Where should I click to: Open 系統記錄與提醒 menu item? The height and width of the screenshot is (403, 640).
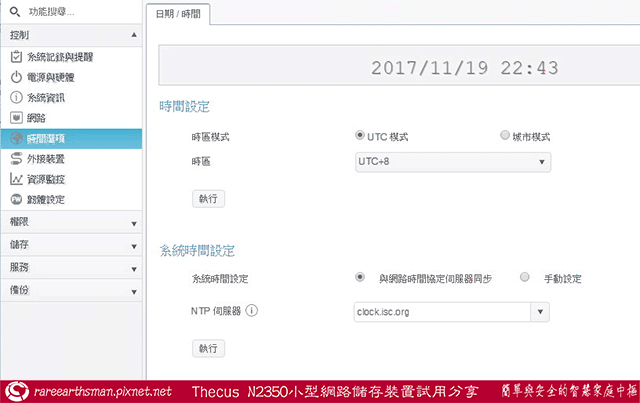pos(71,57)
